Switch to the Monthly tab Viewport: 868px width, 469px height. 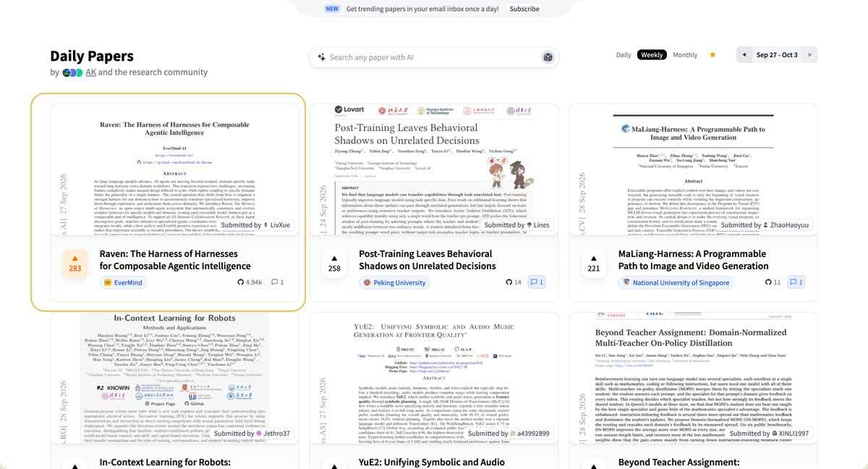[x=685, y=55]
